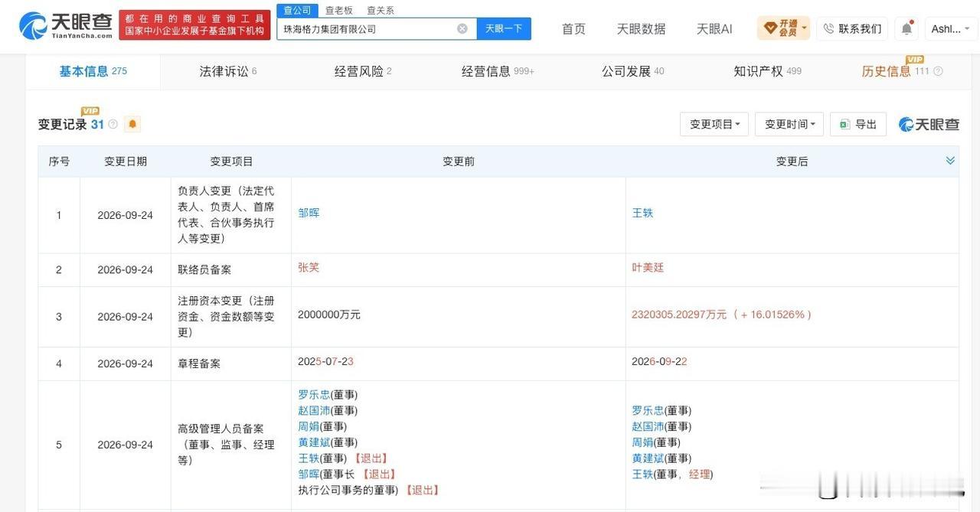The image size is (980, 512).
Task: Click the 联系我们 button
Action: [x=852, y=29]
